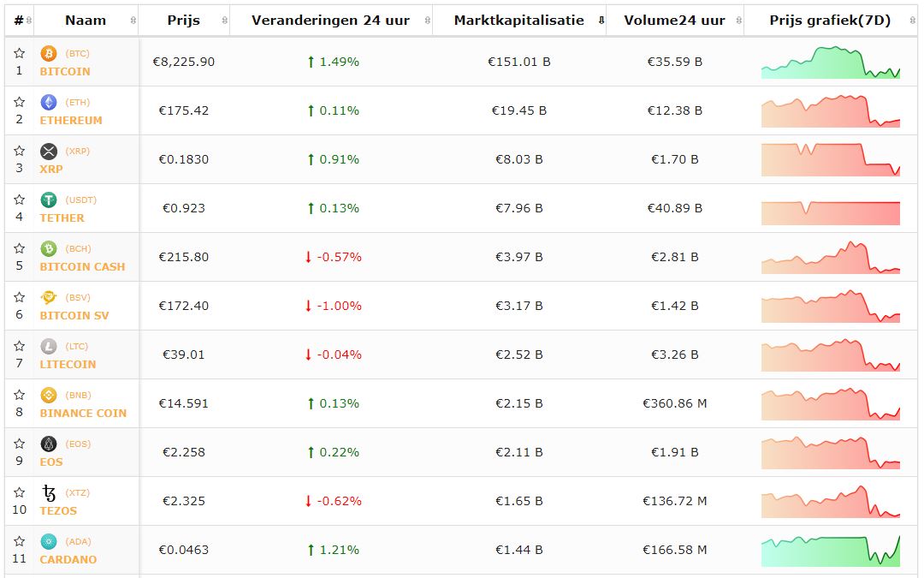Sort coins by Naam column header
This screenshot has width=924, height=578.
click(x=86, y=20)
